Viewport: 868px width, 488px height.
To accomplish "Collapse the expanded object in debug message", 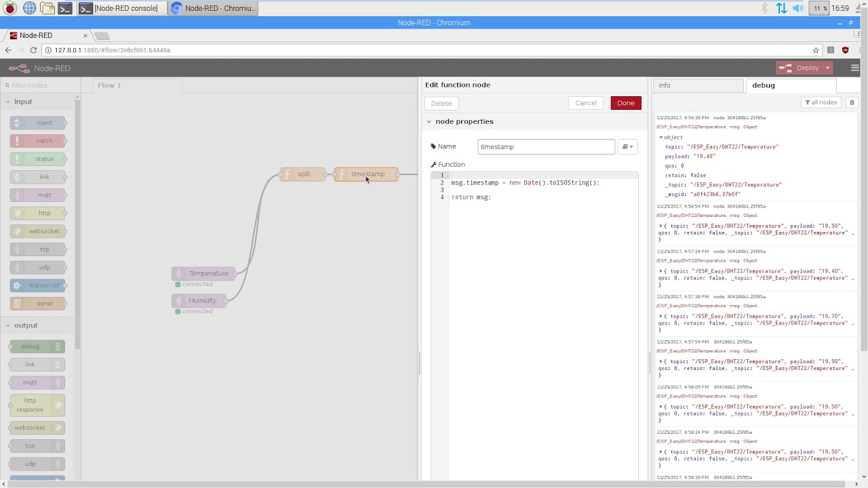I will [661, 138].
